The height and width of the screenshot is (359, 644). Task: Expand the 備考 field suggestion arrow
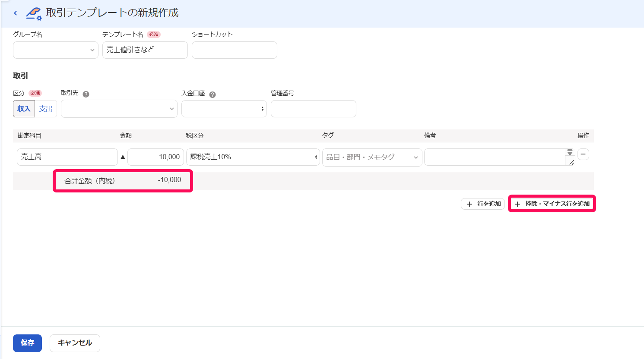click(x=570, y=152)
